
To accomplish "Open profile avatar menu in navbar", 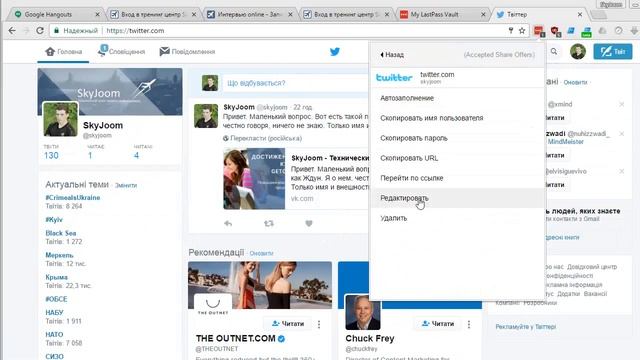I will click(x=578, y=51).
